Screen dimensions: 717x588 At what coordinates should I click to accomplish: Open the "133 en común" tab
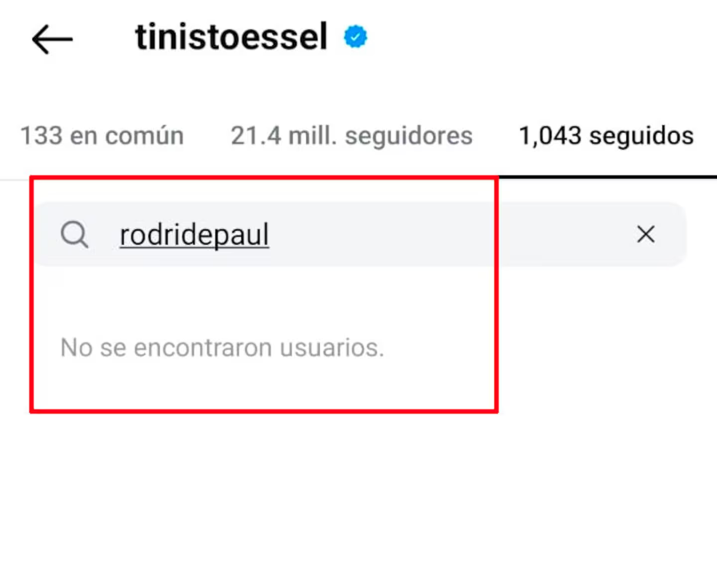click(102, 136)
